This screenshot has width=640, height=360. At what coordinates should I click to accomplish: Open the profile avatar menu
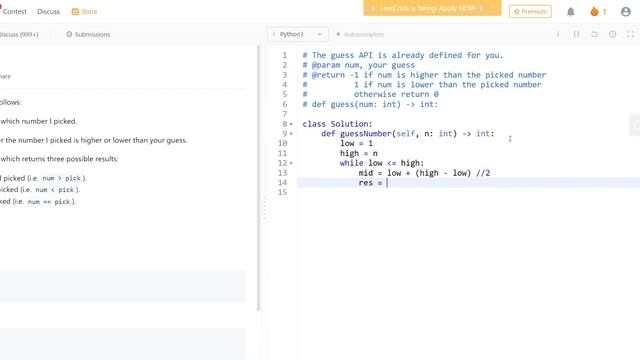coord(626,11)
